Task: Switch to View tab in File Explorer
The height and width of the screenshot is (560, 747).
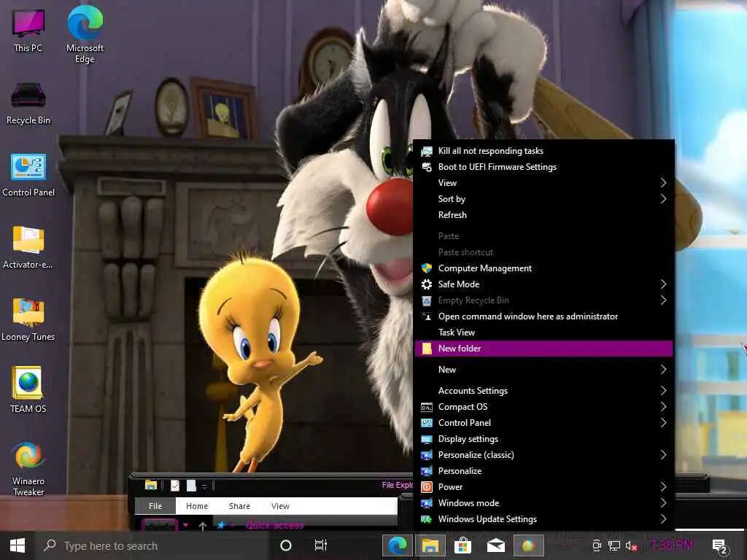Action: pos(280,506)
